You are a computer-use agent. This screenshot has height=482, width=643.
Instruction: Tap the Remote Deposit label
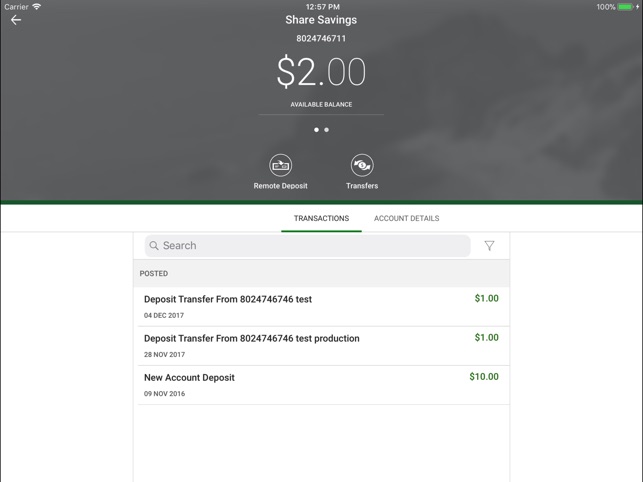tap(281, 186)
